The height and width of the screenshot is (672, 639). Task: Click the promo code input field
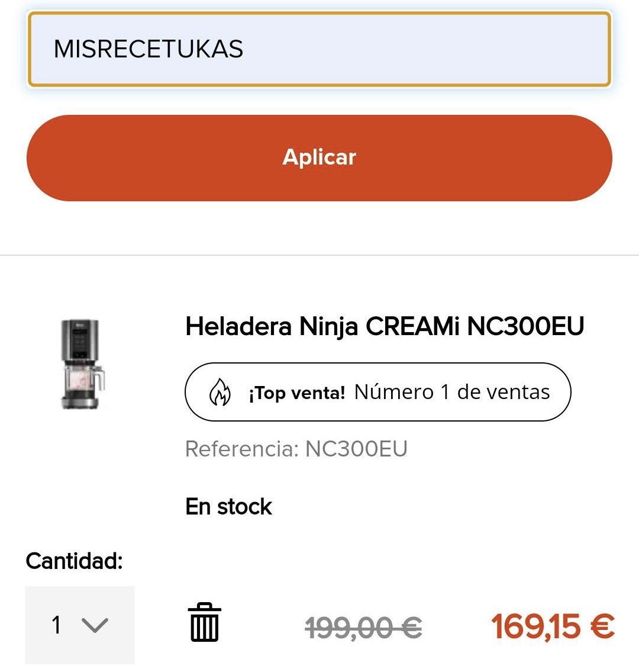[319, 49]
